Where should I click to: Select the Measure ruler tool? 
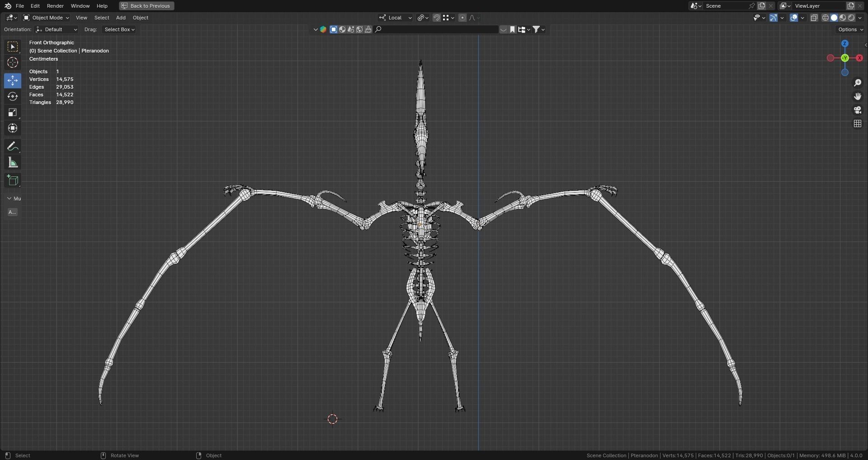coord(13,162)
